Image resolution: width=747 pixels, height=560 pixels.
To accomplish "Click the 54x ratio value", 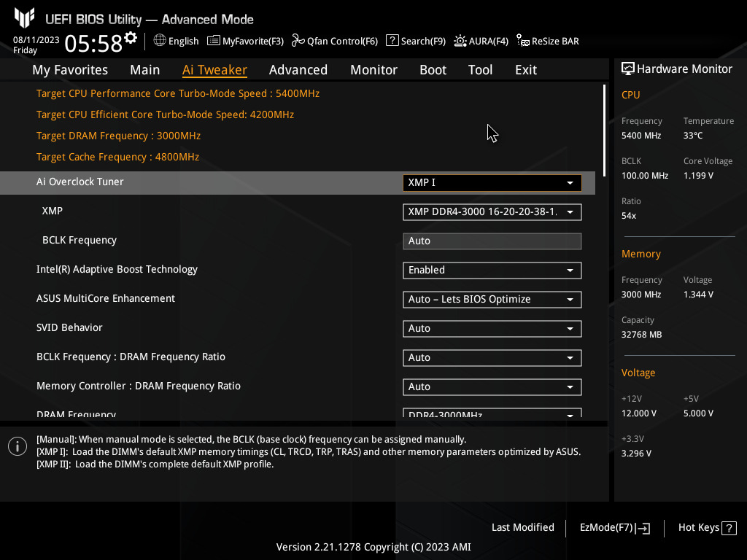I will (629, 216).
